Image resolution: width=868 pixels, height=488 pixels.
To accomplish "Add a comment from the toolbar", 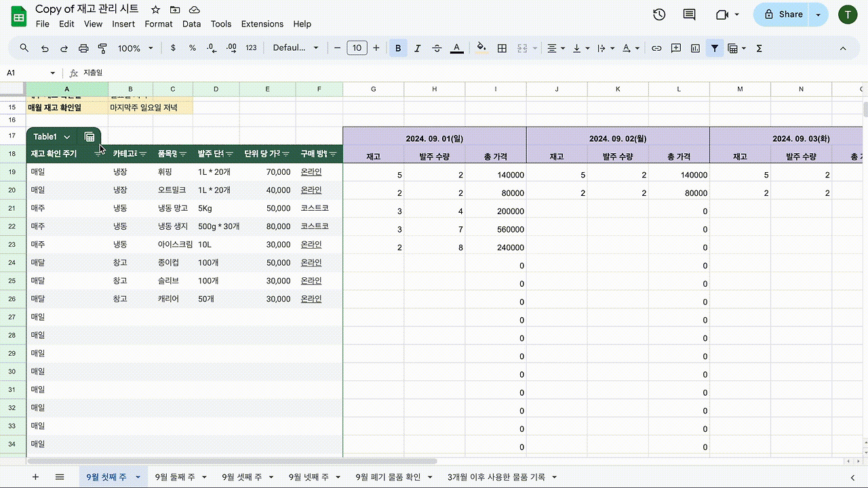I will (x=676, y=48).
